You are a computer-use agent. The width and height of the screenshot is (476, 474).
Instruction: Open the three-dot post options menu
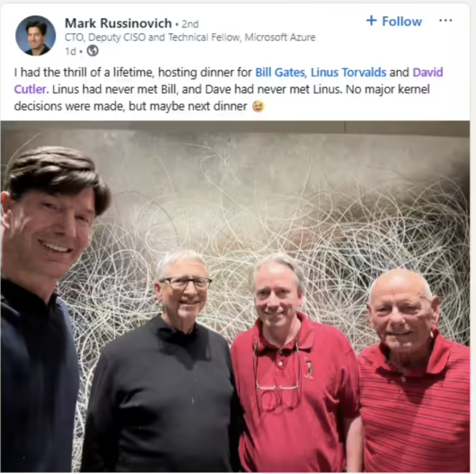(445, 20)
